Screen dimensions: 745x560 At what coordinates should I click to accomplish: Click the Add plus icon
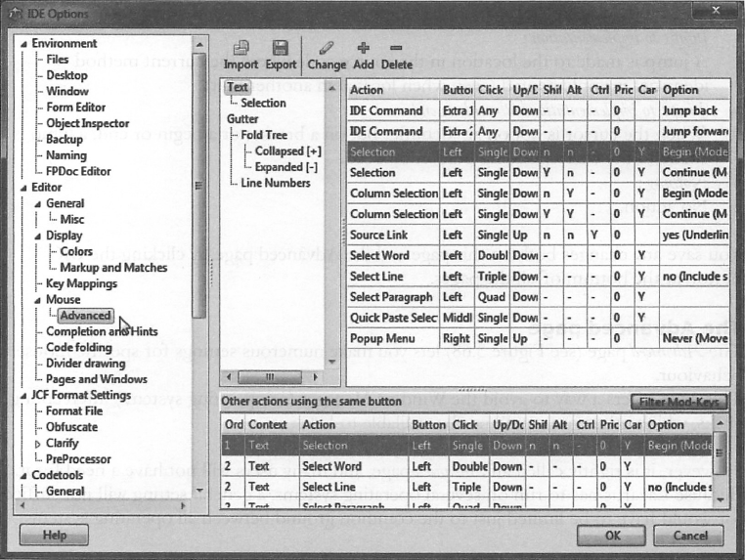(x=364, y=48)
